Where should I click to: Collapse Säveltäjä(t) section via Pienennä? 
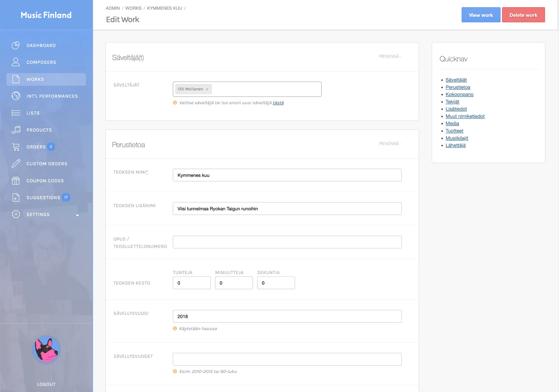click(390, 56)
